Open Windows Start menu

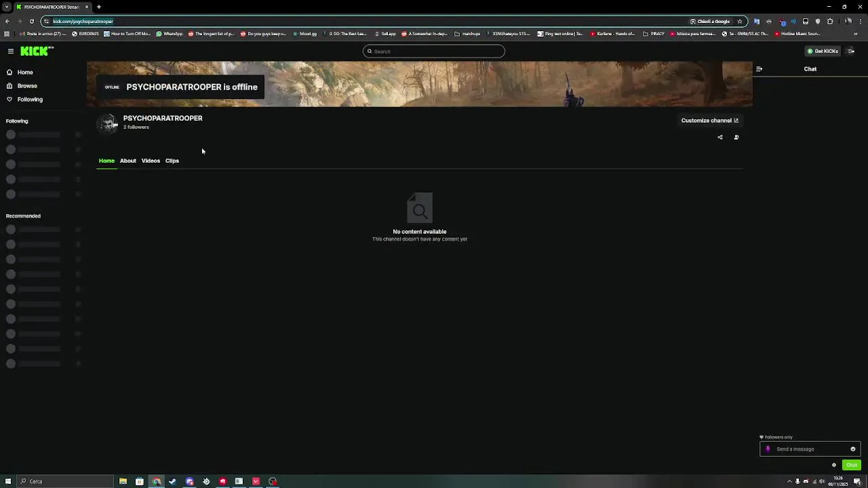pos(8,481)
